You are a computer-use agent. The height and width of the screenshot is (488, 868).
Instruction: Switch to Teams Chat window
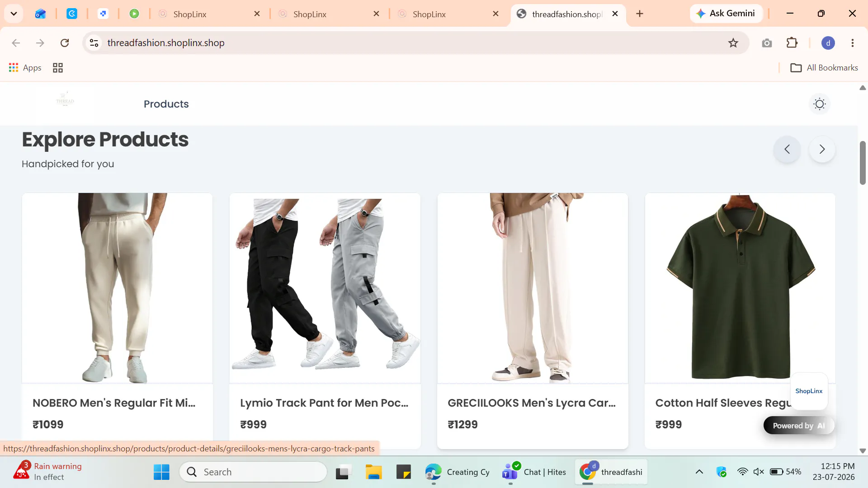pyautogui.click(x=534, y=472)
